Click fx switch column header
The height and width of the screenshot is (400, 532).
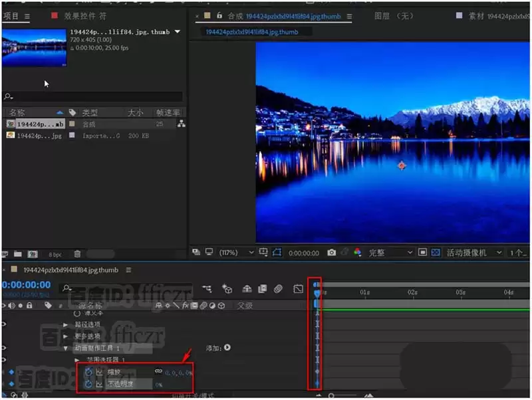186,306
